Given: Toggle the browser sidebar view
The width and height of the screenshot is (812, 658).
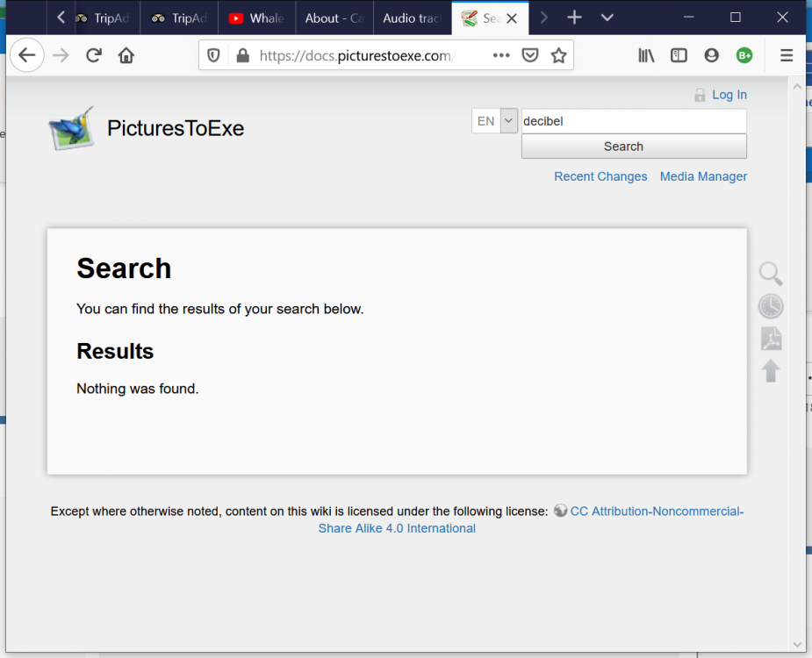Looking at the screenshot, I should [x=679, y=56].
